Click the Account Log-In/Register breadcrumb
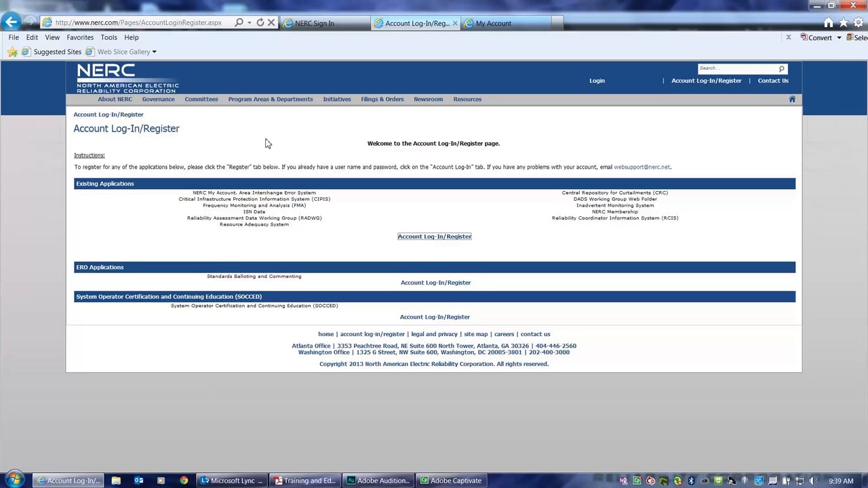Screen dimensions: 868x488 108,115
